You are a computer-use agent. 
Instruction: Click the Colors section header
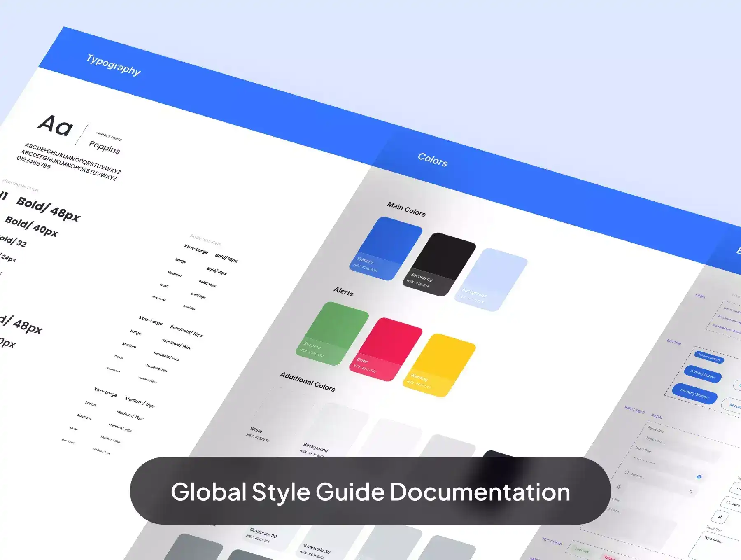pyautogui.click(x=432, y=159)
